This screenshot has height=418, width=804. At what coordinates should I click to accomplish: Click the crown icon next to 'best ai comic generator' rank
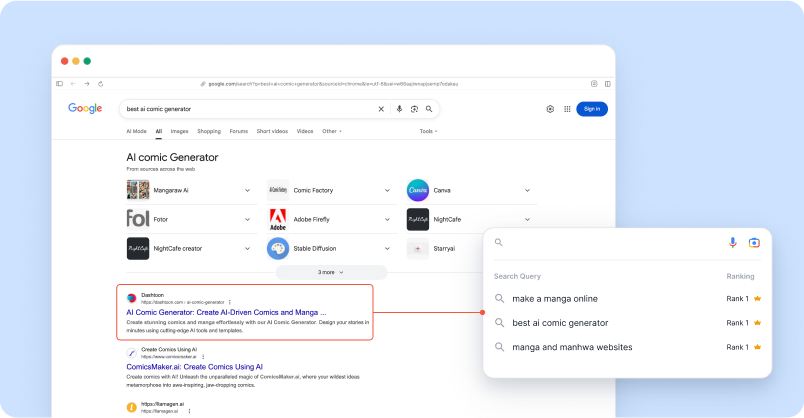point(757,323)
